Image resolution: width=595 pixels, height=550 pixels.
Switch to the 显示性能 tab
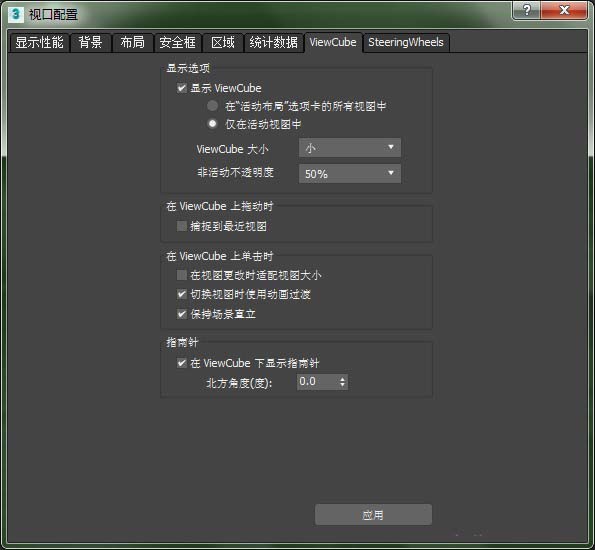pyautogui.click(x=39, y=42)
